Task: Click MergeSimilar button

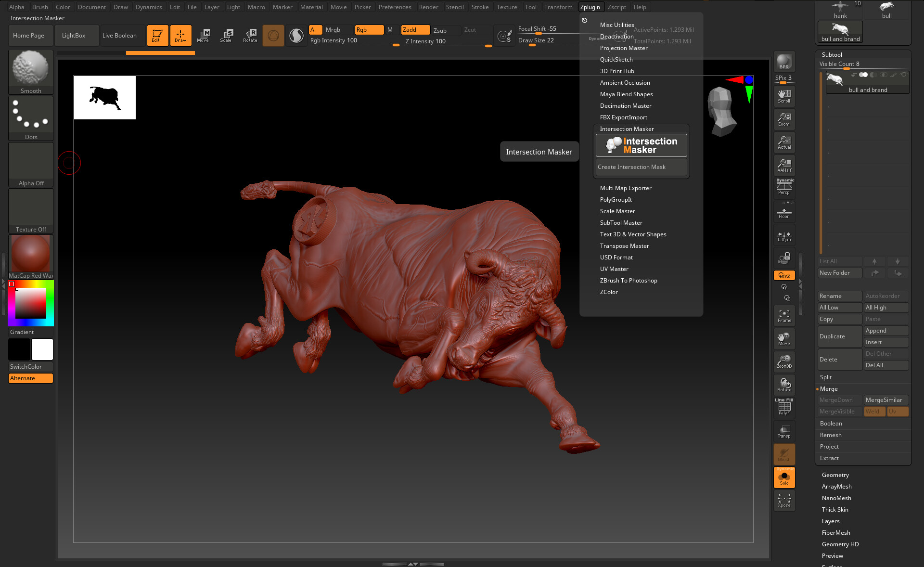Action: tap(886, 400)
